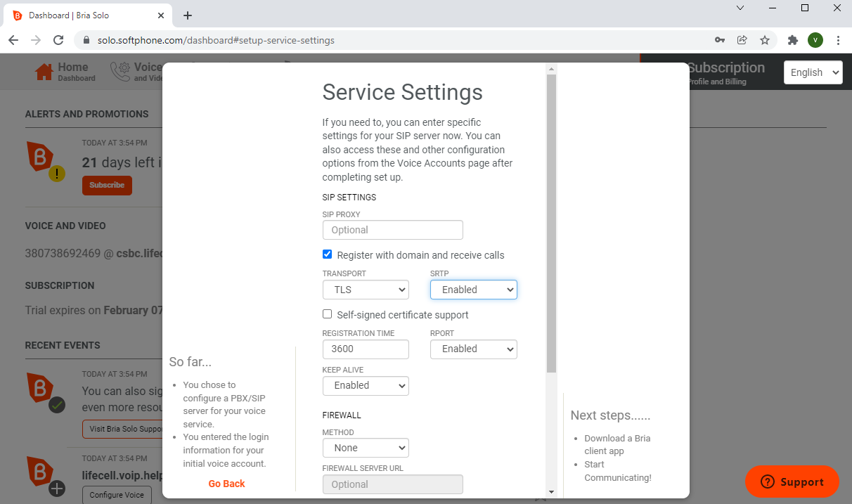Click the site lock icon in address bar
This screenshot has width=852, height=504.
(86, 40)
